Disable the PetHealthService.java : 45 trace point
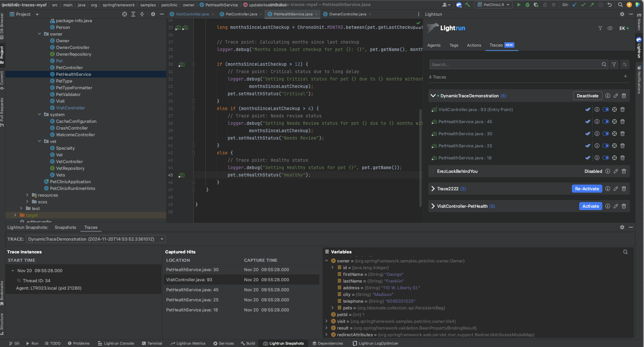The width and height of the screenshot is (644, 347). point(605,122)
